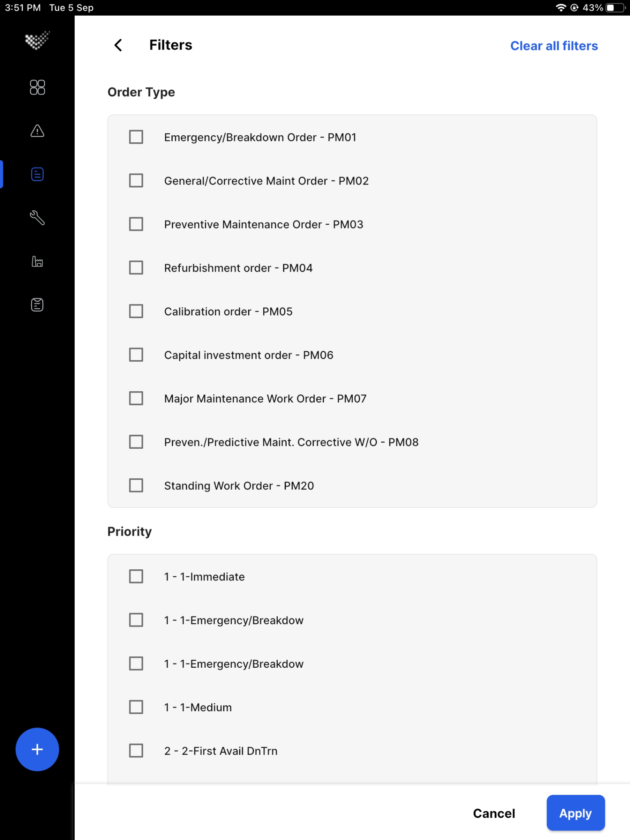
Task: Enable the 1 - 1-Immediate priority filter
Action: [x=136, y=576]
